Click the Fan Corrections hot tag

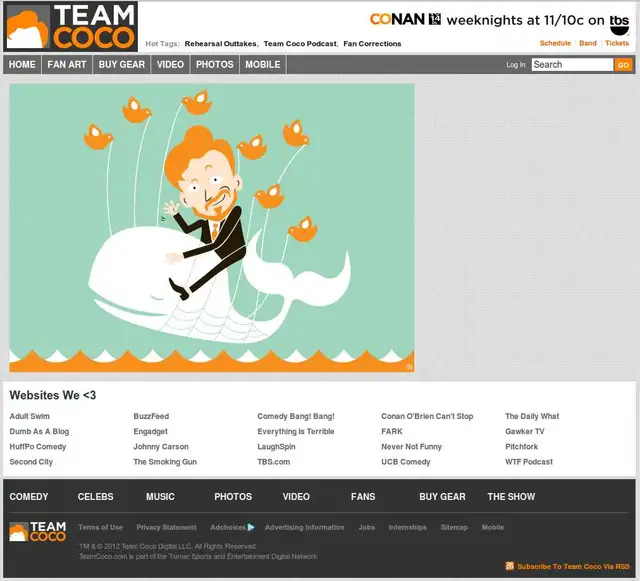372,44
